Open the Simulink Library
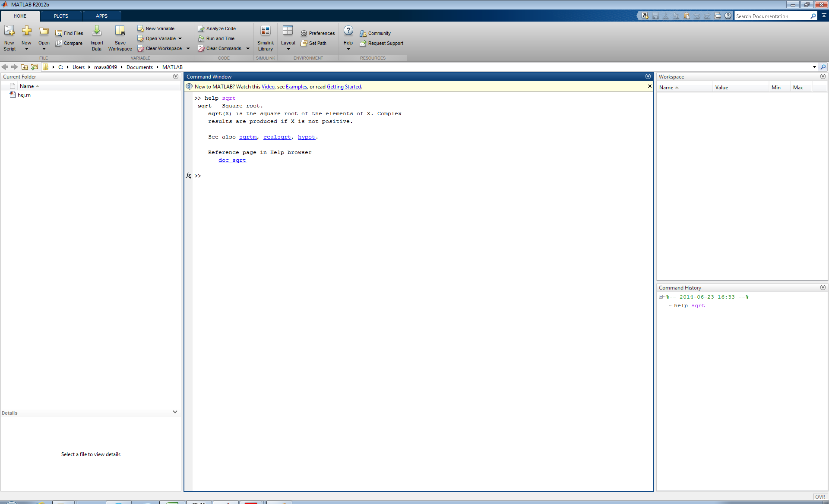Screen dimensions: 829x504 (266, 38)
